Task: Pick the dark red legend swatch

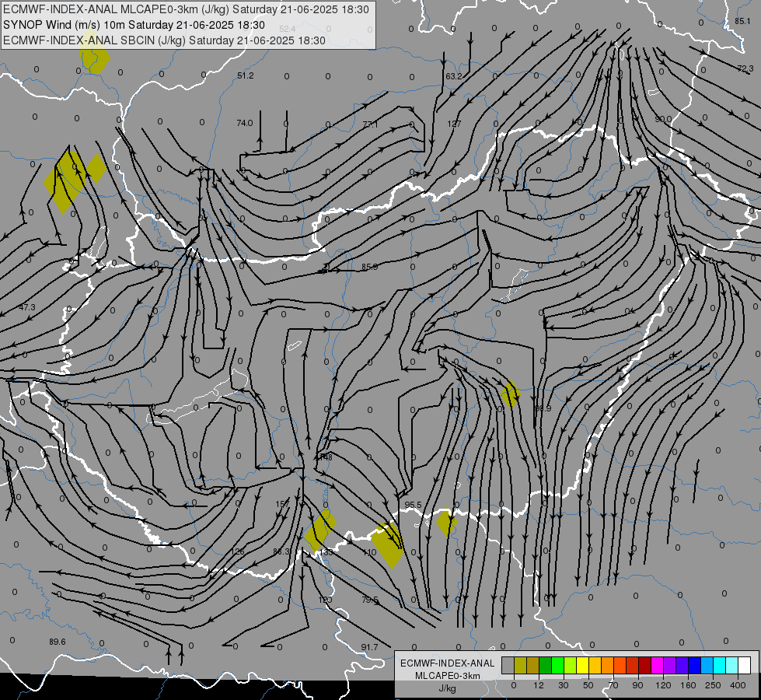Action: tap(645, 665)
